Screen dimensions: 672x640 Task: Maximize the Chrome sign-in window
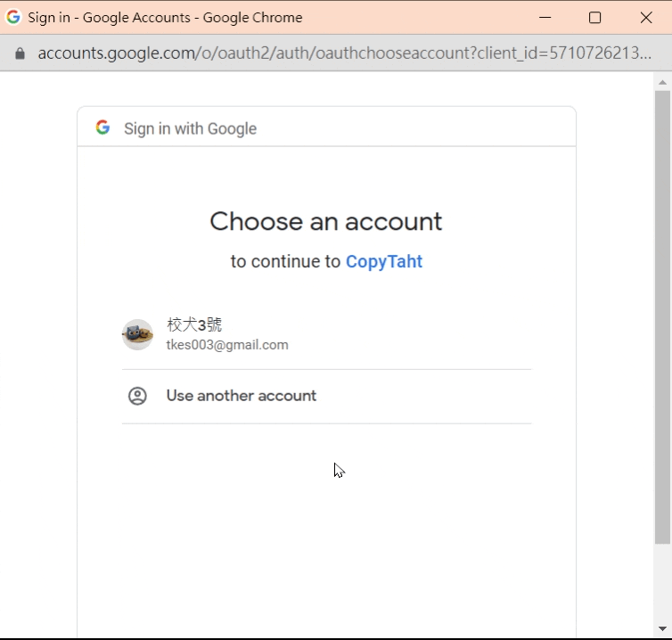point(594,18)
